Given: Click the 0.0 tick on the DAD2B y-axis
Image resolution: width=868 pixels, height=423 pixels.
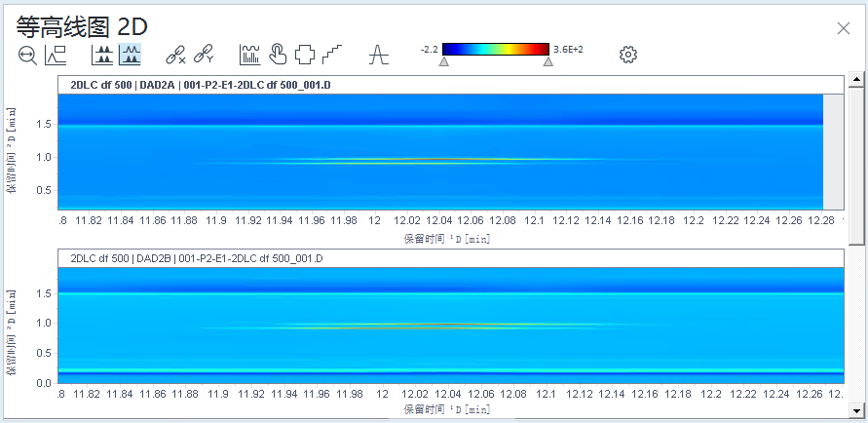Looking at the screenshot, I should pyautogui.click(x=46, y=383).
